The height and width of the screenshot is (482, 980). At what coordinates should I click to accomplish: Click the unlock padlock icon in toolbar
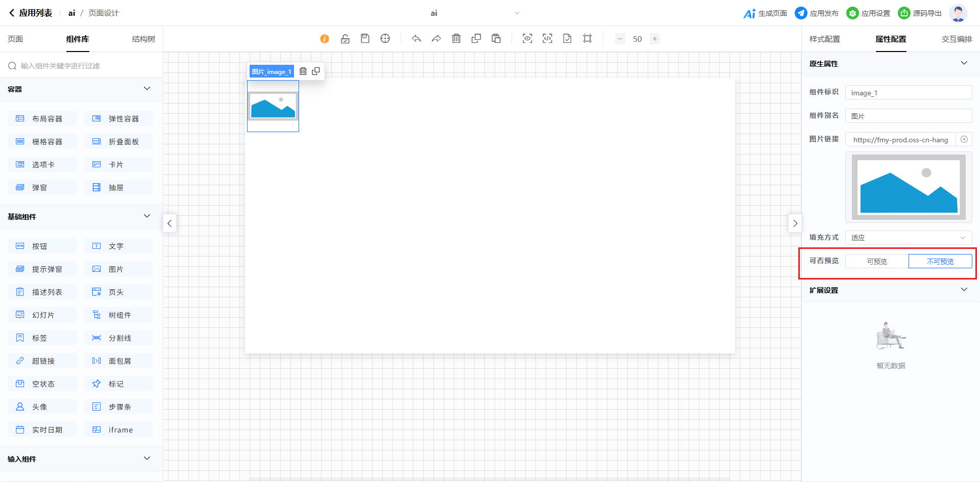click(x=345, y=39)
